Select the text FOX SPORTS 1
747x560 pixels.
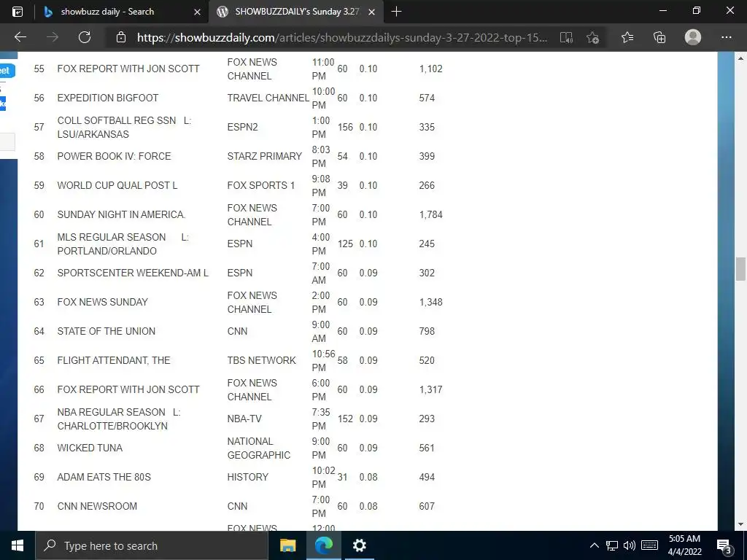[261, 185]
